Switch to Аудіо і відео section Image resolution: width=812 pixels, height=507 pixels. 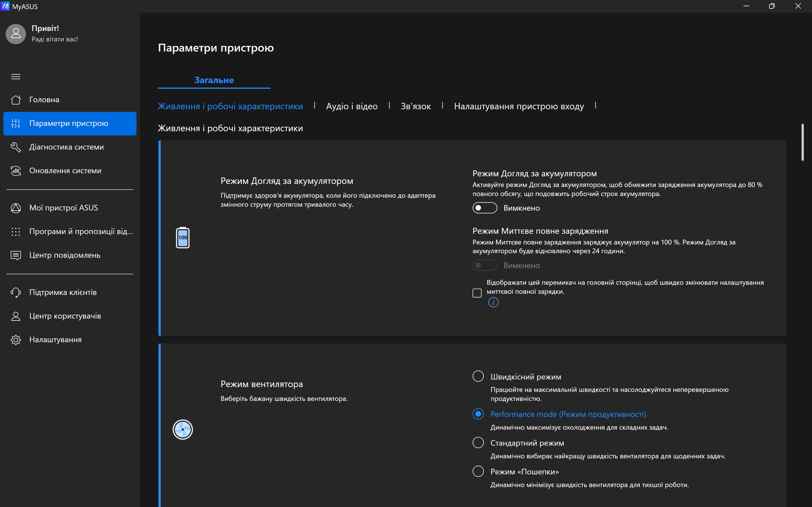tap(352, 106)
